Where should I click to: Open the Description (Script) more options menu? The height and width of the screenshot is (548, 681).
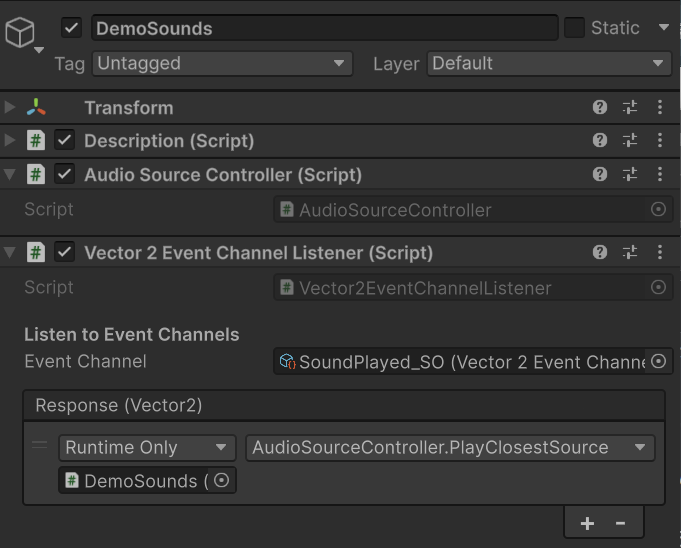660,140
